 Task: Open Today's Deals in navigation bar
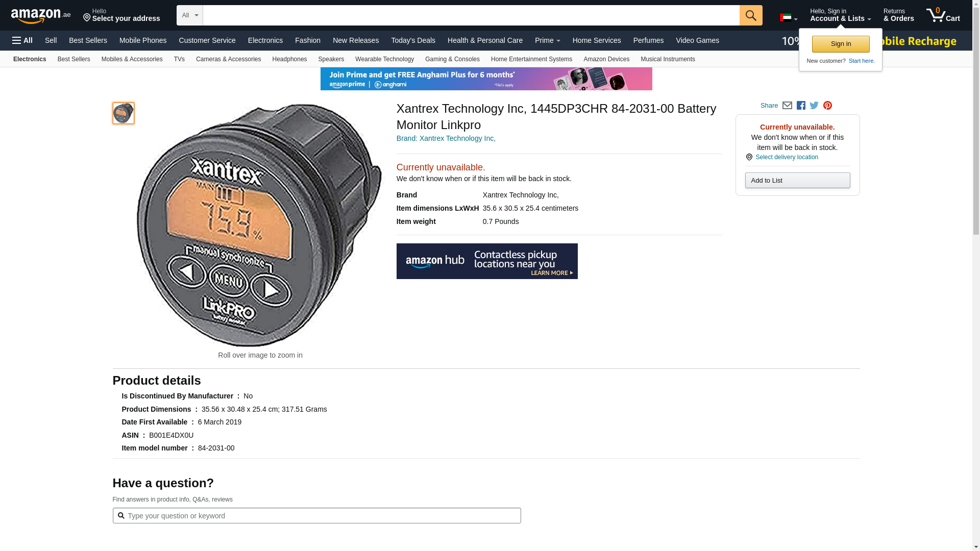(x=413, y=40)
